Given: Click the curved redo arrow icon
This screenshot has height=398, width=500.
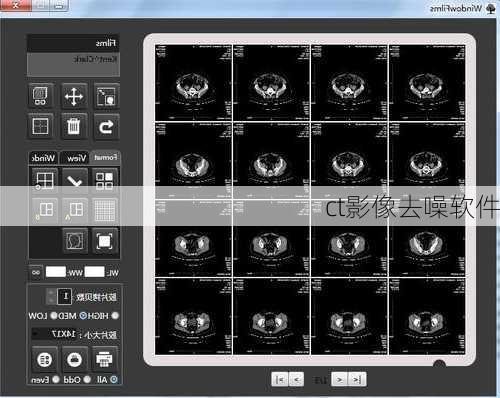Looking at the screenshot, I should click(x=106, y=126).
